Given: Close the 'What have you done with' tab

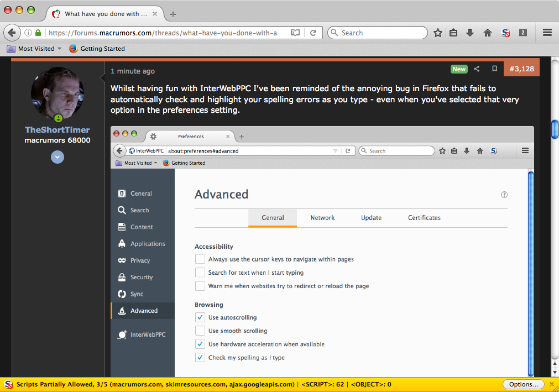Looking at the screenshot, I should pos(155,14).
